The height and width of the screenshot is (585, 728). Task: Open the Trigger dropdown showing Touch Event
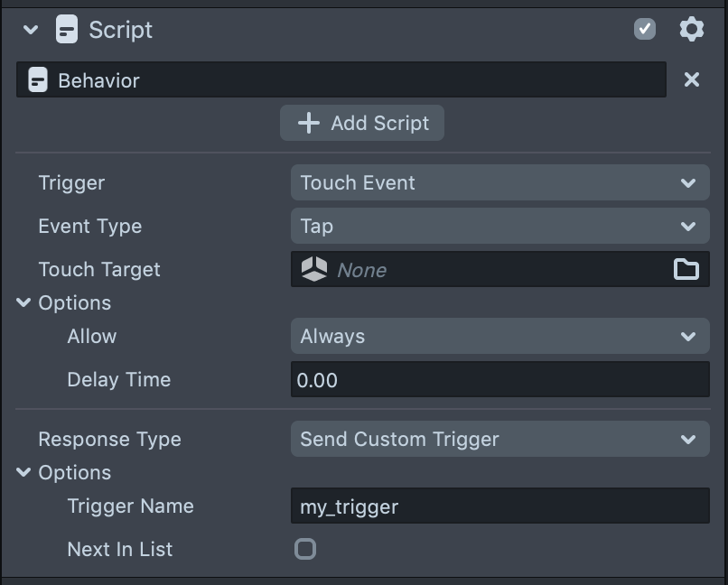pyautogui.click(x=499, y=182)
